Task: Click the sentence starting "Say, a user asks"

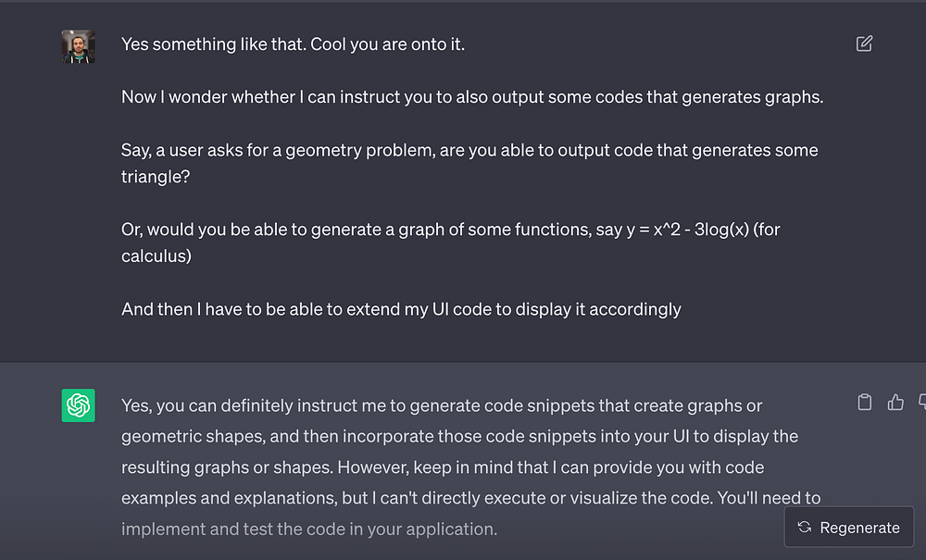Action: [469, 150]
